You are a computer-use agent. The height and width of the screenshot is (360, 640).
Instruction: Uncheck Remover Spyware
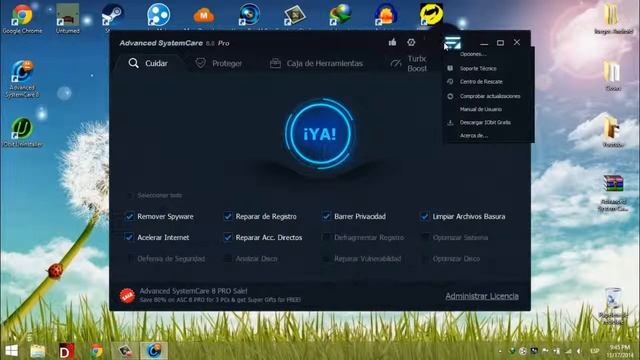129,216
